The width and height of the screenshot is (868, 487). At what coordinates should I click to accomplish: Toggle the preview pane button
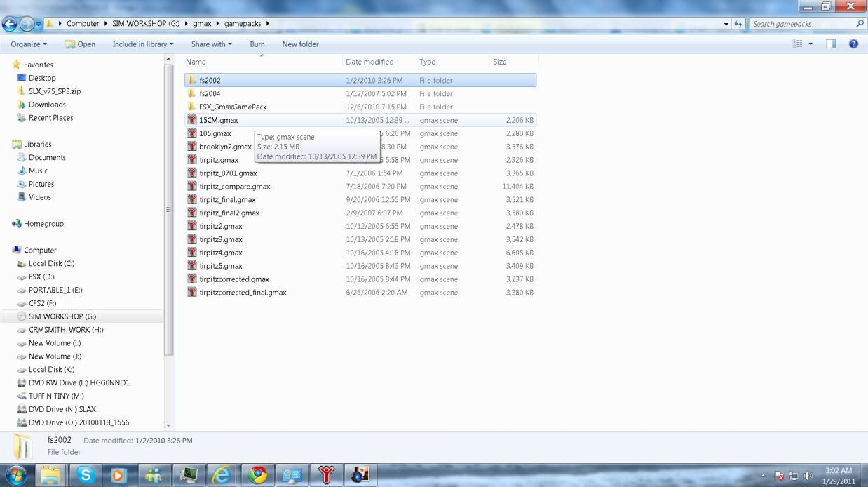click(x=831, y=44)
